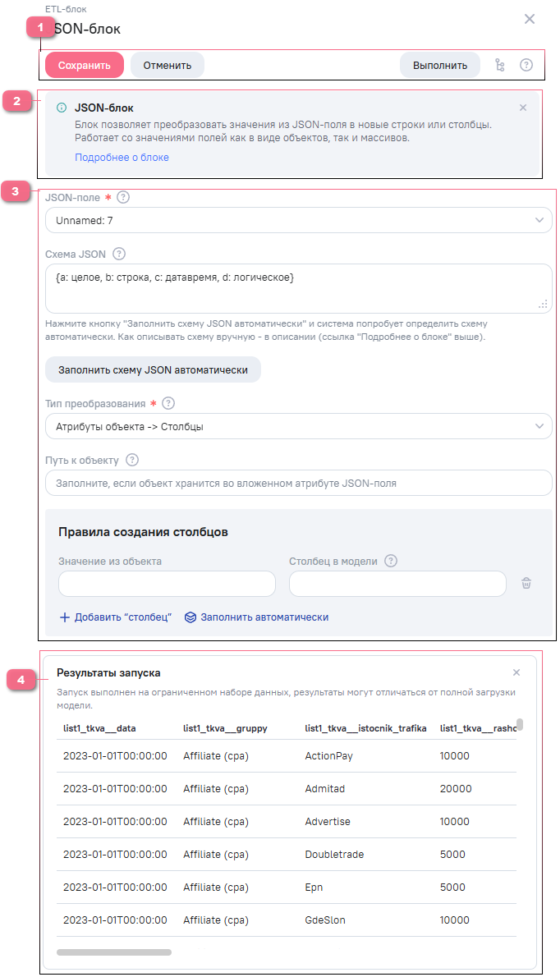This screenshot has width=560, height=977.
Task: Click the help icon in top toolbar
Action: coord(526,65)
